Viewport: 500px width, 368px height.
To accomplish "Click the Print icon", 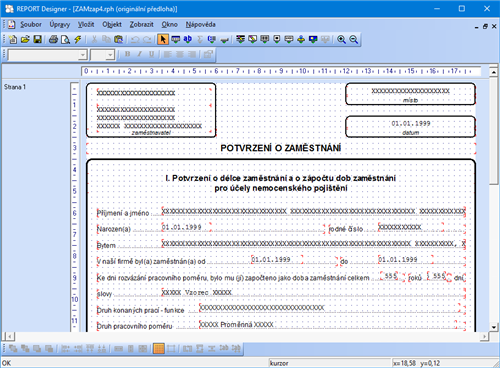I will [53, 39].
